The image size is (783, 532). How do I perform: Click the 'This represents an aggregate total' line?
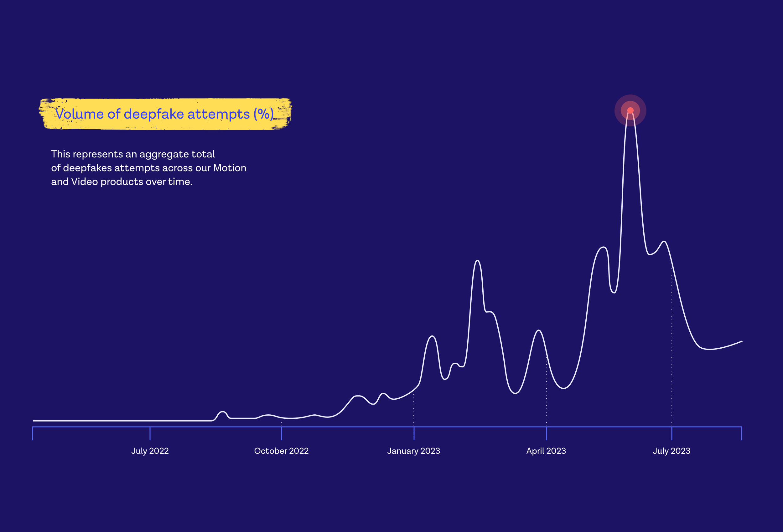[x=133, y=154]
